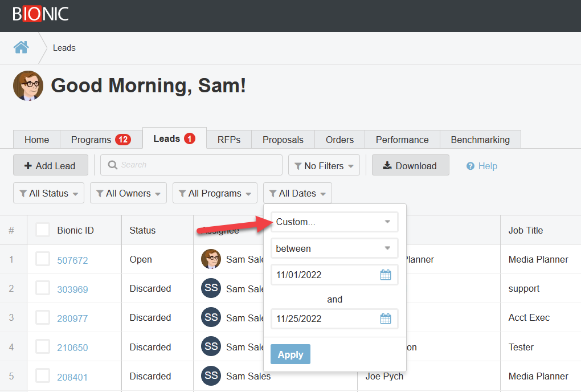Expand the Custom... date range dropdown
The height and width of the screenshot is (392, 581).
click(x=334, y=222)
